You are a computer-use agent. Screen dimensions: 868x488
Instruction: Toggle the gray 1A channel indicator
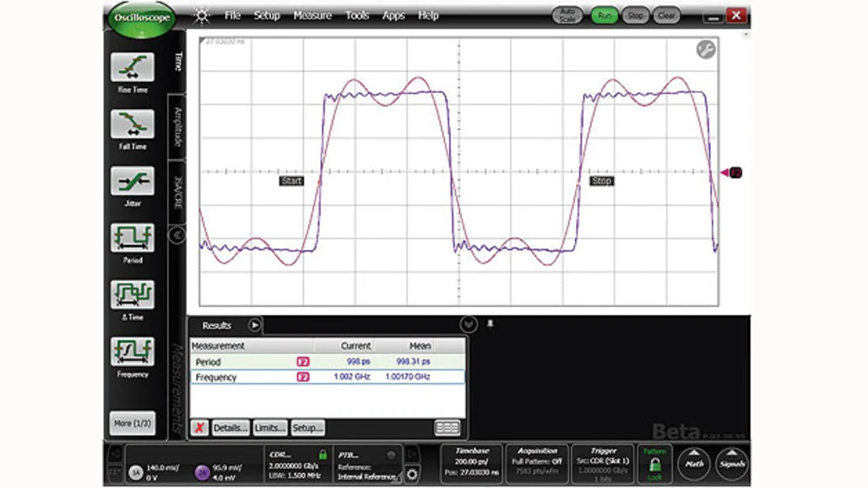click(136, 472)
